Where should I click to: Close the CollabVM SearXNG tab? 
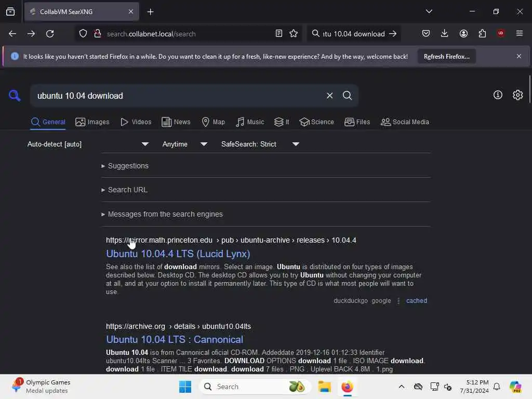pos(131,12)
